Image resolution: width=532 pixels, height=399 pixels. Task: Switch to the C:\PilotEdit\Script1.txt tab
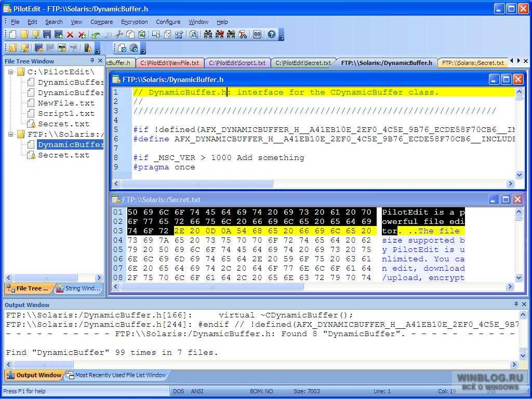pyautogui.click(x=237, y=63)
